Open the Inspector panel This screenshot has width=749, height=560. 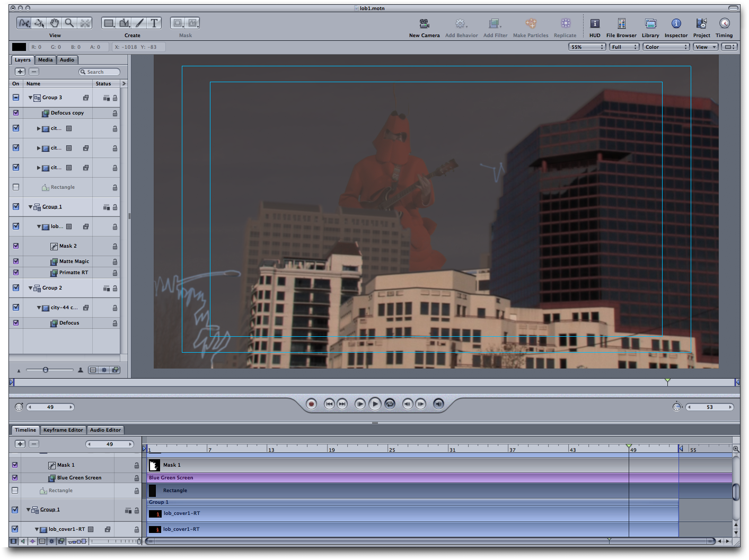[676, 24]
